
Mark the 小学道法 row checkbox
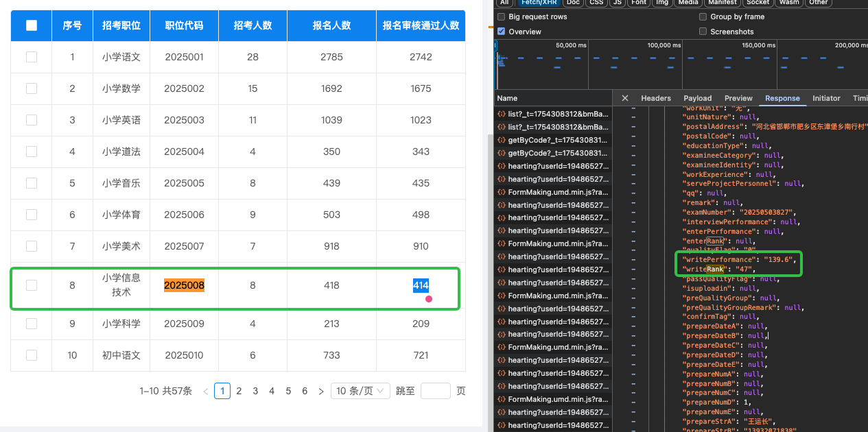click(x=32, y=152)
